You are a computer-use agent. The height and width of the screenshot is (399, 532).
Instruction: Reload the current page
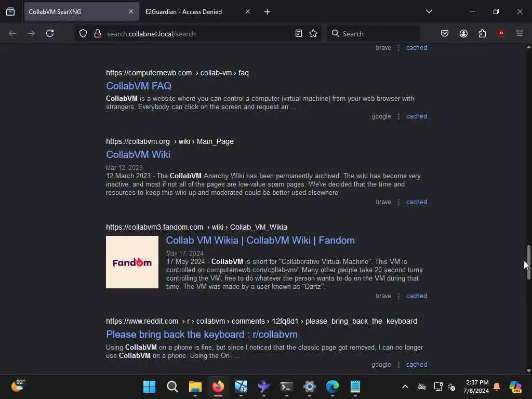point(50,34)
